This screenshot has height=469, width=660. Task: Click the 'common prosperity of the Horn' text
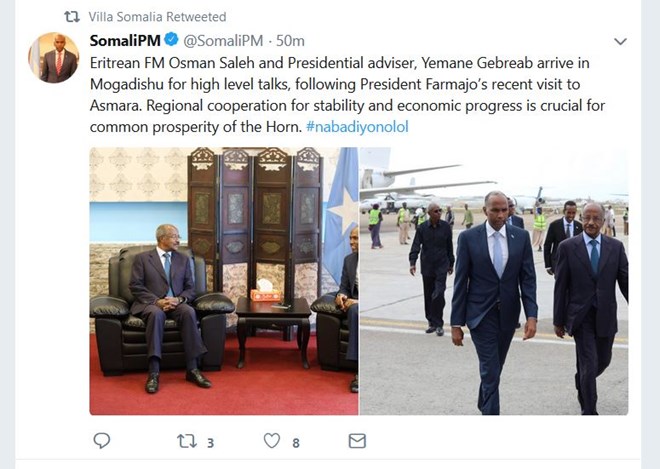click(194, 127)
